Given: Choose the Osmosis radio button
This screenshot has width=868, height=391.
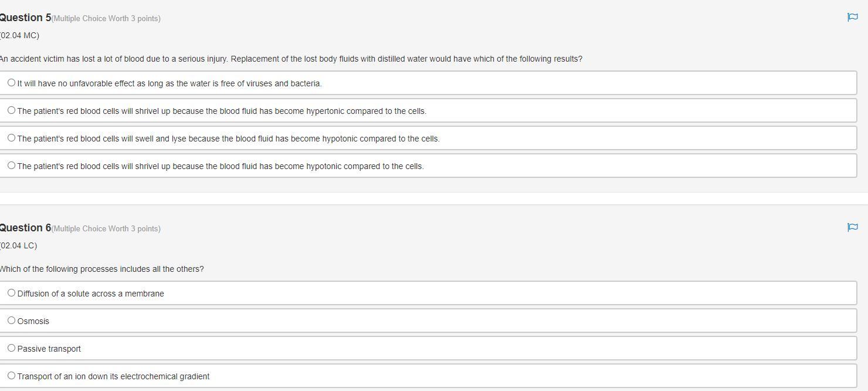Looking at the screenshot, I should pos(11,321).
